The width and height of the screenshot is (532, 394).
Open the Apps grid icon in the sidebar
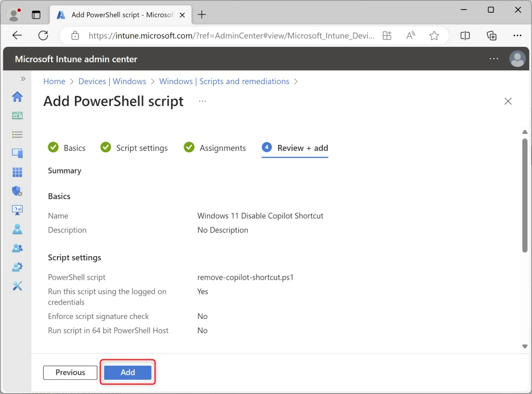click(18, 172)
